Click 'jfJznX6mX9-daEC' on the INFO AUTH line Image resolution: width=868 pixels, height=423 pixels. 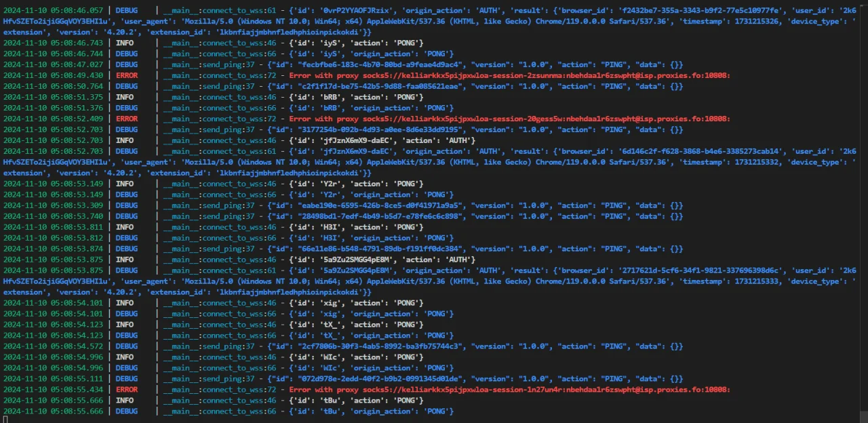click(356, 140)
